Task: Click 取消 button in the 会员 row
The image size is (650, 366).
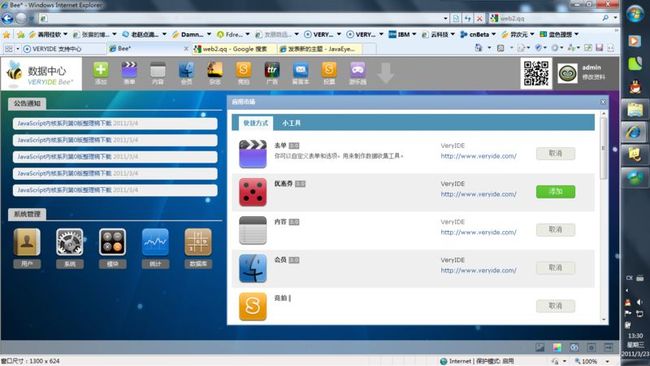Action: click(555, 268)
